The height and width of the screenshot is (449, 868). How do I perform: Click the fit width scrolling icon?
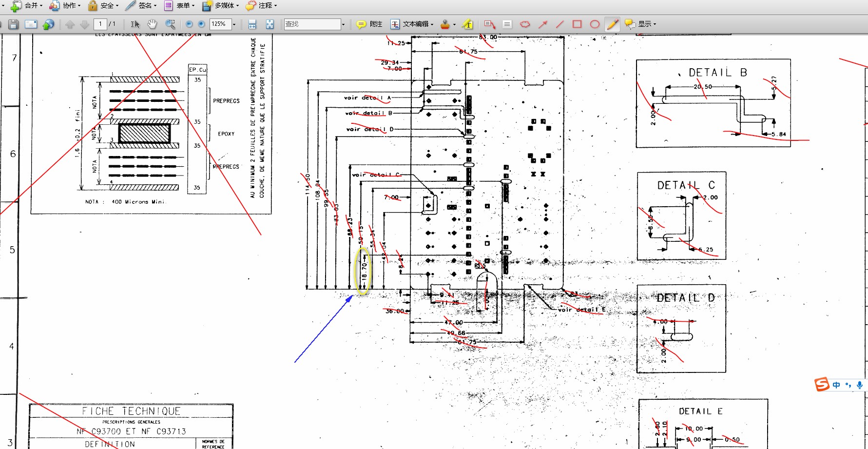point(252,24)
